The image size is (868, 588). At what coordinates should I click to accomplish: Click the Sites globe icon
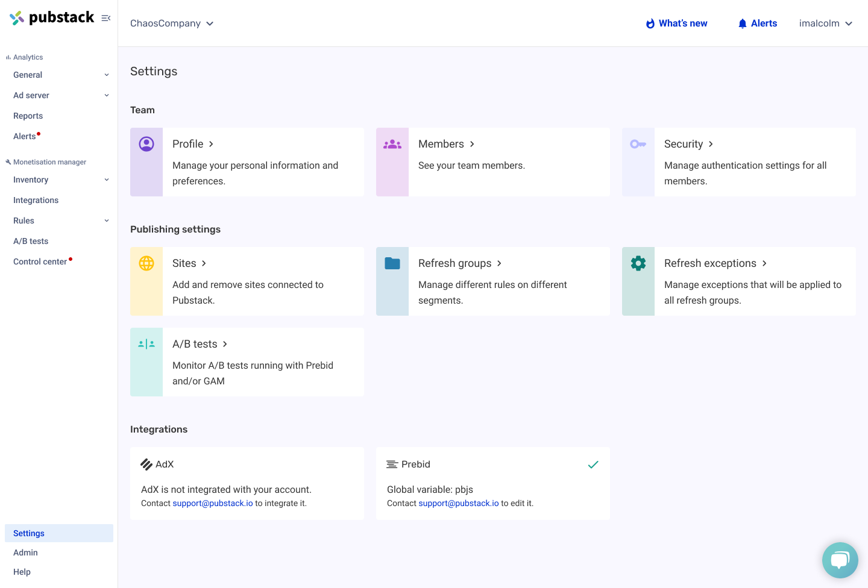(x=146, y=263)
